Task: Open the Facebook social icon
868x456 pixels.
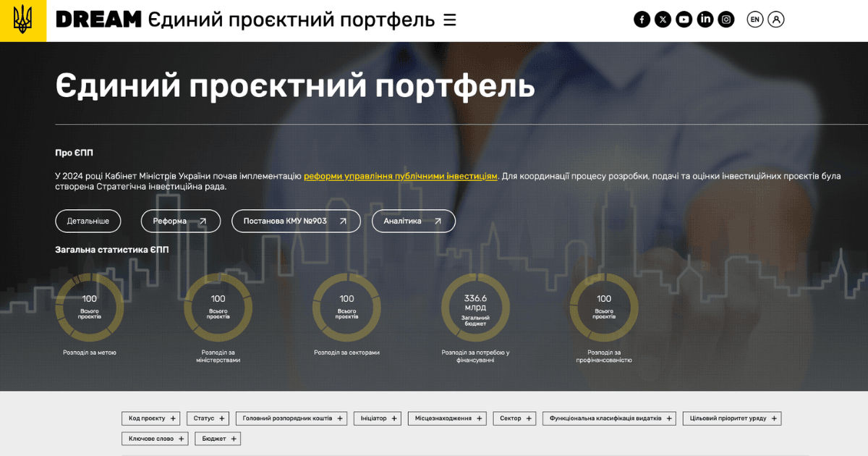Action: [642, 20]
